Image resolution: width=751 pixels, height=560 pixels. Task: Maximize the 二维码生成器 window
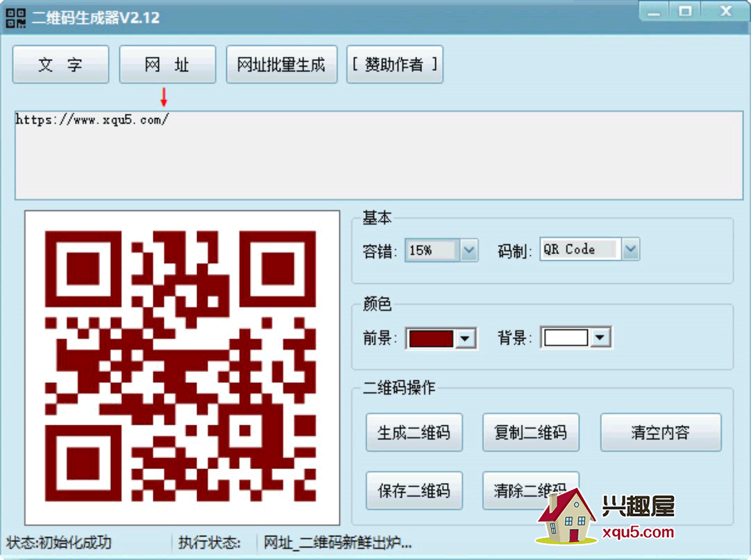[685, 11]
